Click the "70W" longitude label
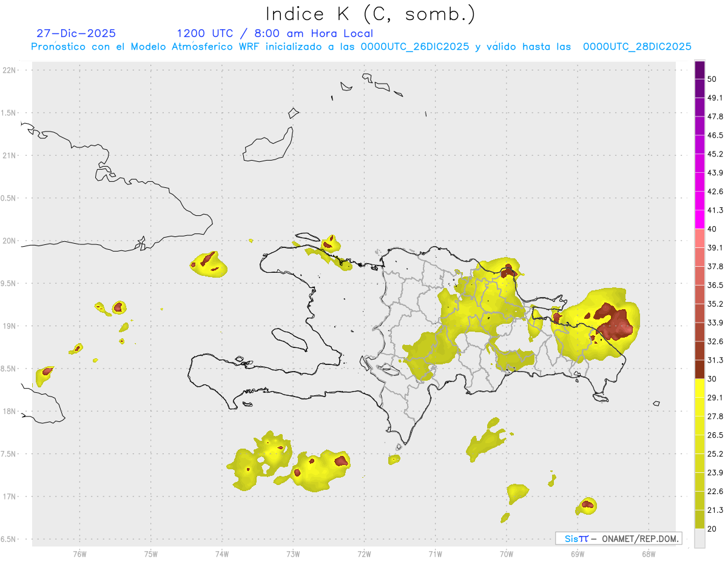Image resolution: width=728 pixels, height=562 pixels. (x=507, y=554)
